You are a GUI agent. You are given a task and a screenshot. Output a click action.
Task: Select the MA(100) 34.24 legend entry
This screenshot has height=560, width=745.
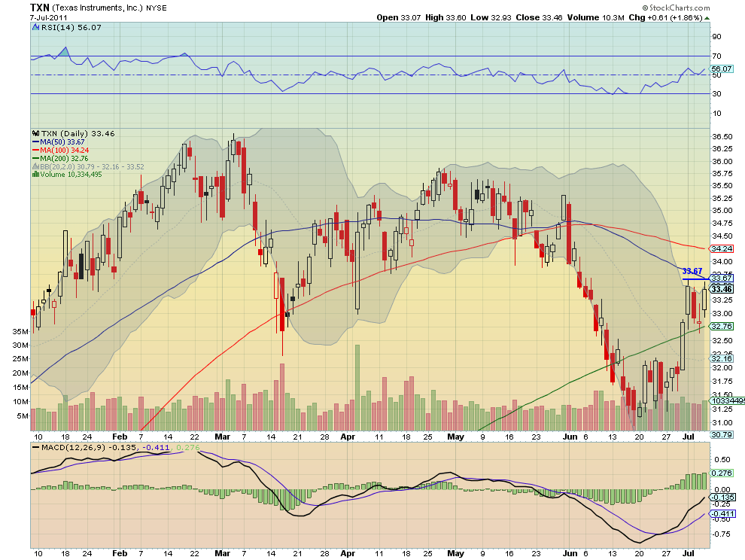coord(60,151)
